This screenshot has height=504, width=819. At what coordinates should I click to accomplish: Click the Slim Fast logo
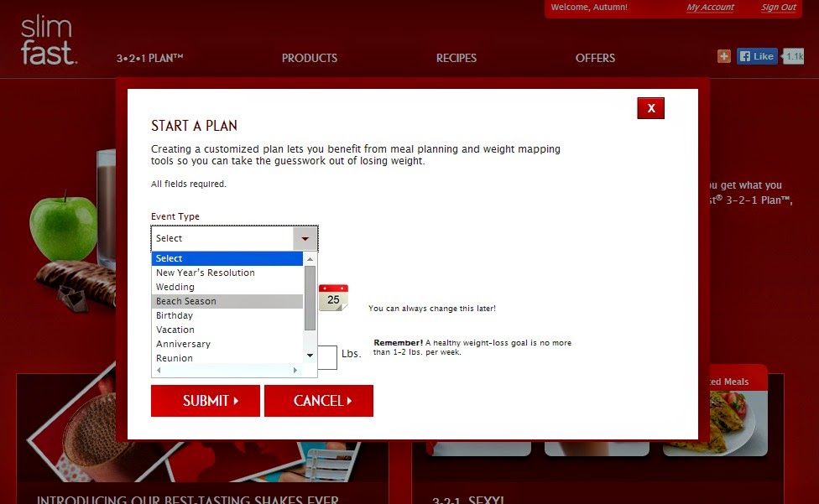pos(49,41)
